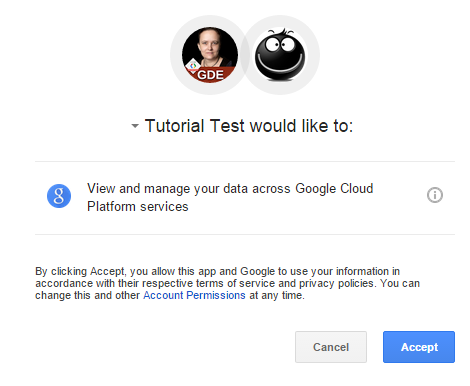Click the small diamond logo on profile photo
470x386 pixels.
tap(193, 66)
